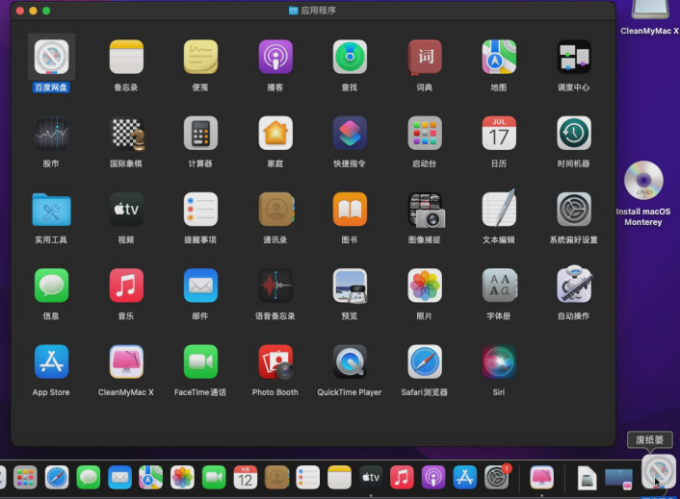The image size is (680, 499).
Task: Select the 百度网盘 app icon in Applications
Action: (52, 57)
